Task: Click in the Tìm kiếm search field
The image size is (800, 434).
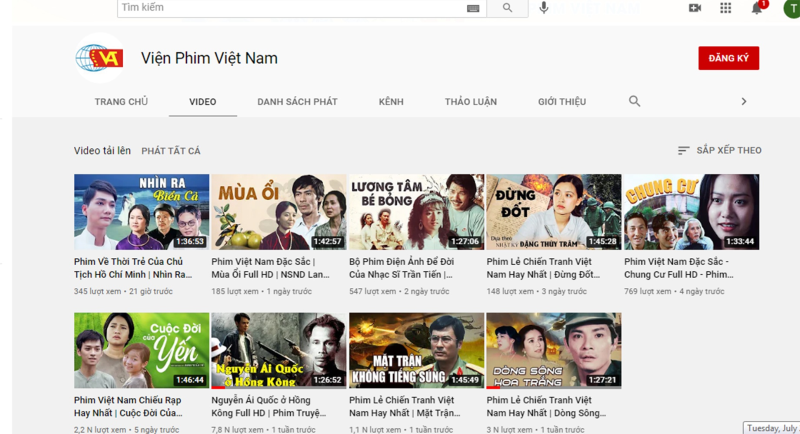Action: point(290,8)
